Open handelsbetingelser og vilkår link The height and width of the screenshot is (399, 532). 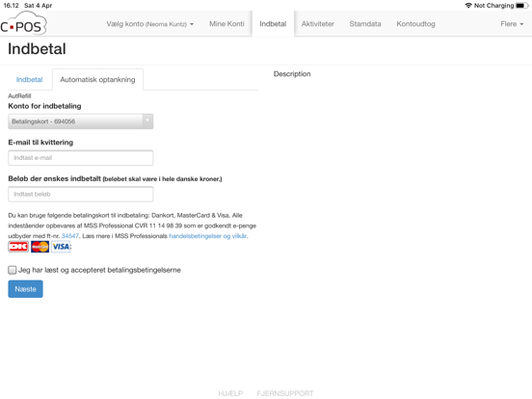(x=208, y=236)
